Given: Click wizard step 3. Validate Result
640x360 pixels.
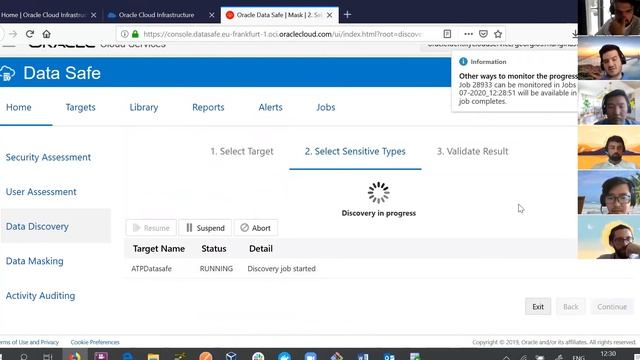Looking at the screenshot, I should [473, 151].
